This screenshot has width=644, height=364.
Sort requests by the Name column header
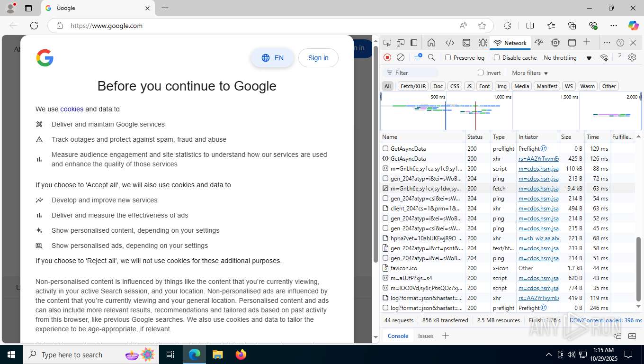coord(423,136)
